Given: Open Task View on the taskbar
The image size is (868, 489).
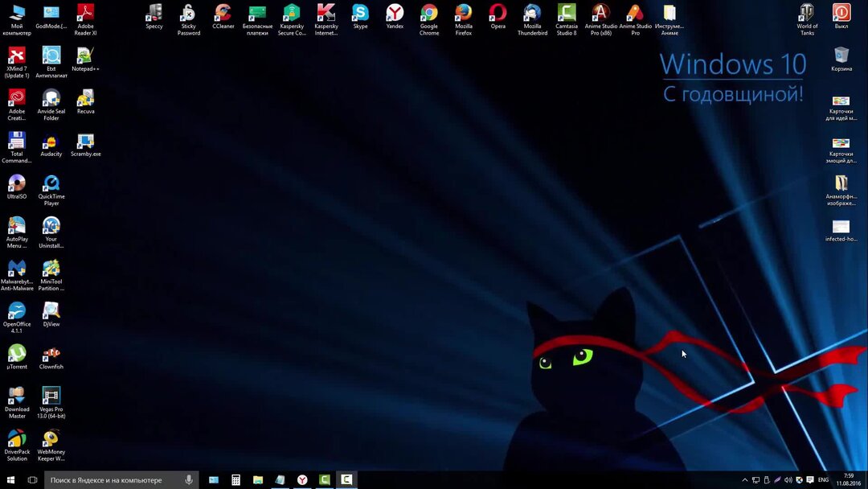Looking at the screenshot, I should pos(32,479).
